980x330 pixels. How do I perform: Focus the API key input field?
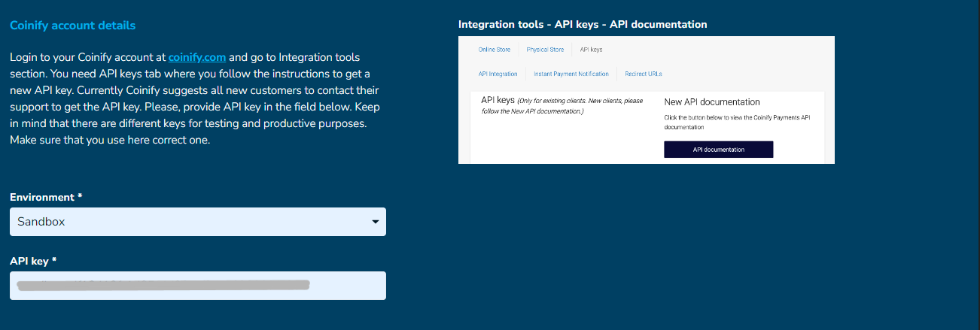[x=198, y=286]
